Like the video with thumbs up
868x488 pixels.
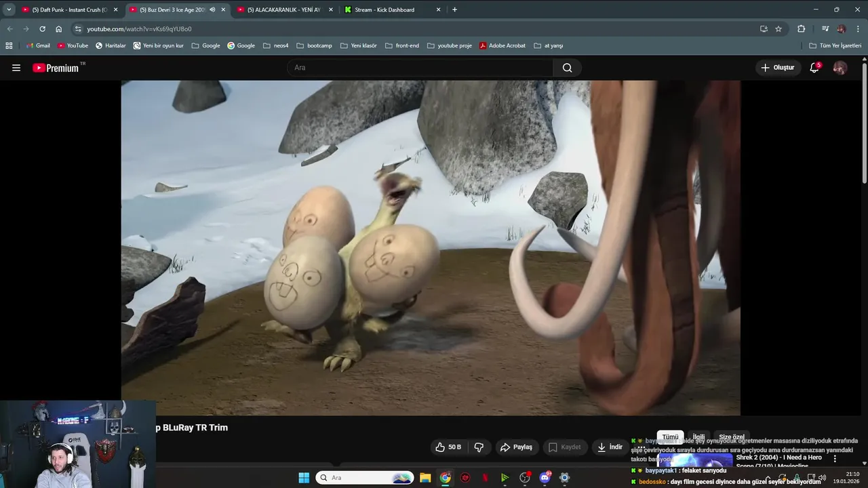point(448,447)
